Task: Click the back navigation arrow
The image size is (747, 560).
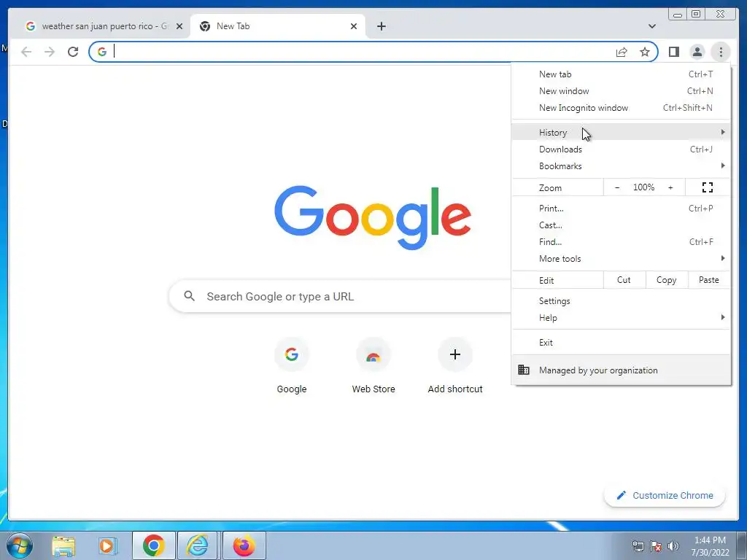Action: [26, 52]
